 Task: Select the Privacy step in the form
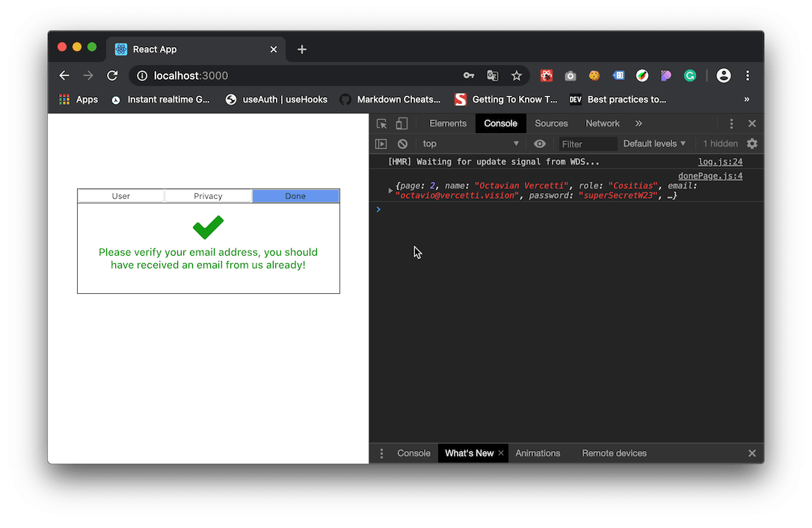(x=208, y=196)
